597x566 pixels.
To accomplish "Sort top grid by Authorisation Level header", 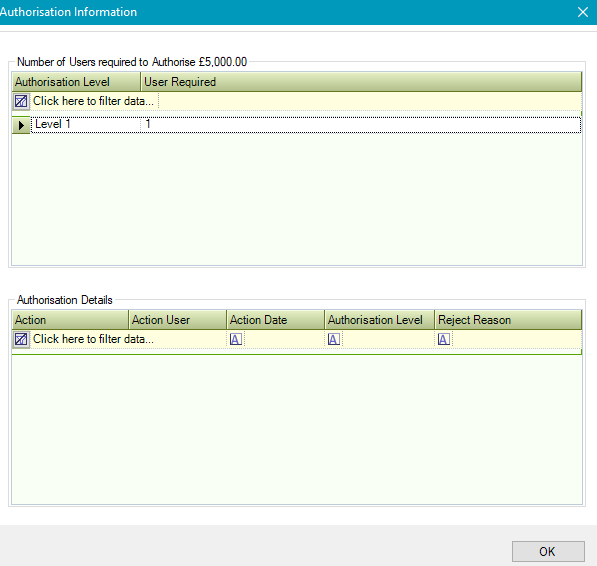I will click(77, 82).
